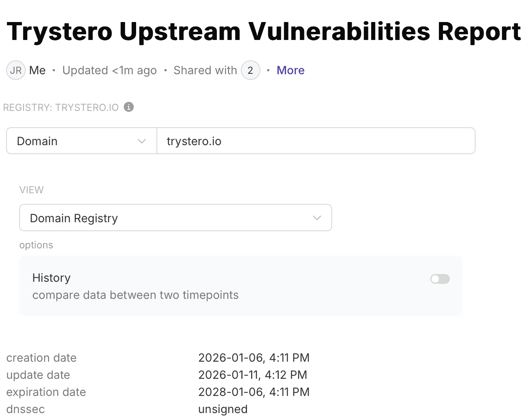Screen dimensions: 531x420
Task: Click the dnssec value 'unsigned'
Action: point(223,409)
